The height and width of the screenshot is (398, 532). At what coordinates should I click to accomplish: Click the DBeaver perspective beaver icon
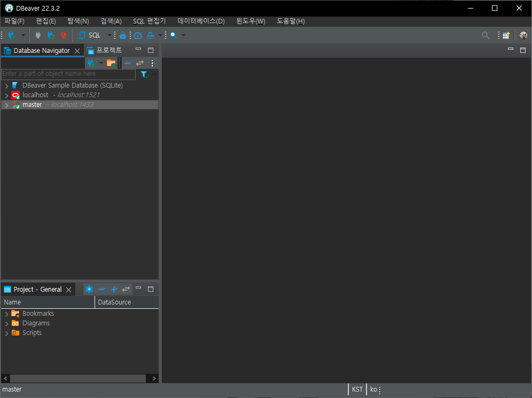click(523, 35)
